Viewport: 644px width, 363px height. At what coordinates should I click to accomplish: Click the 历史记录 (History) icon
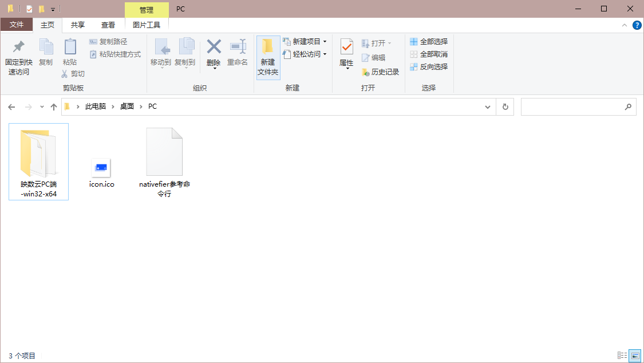point(382,72)
